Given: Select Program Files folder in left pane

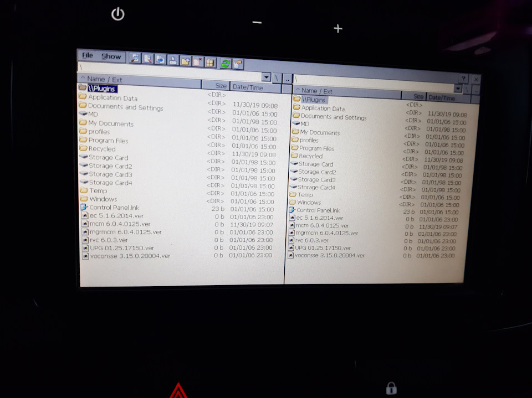Looking at the screenshot, I should (104, 140).
